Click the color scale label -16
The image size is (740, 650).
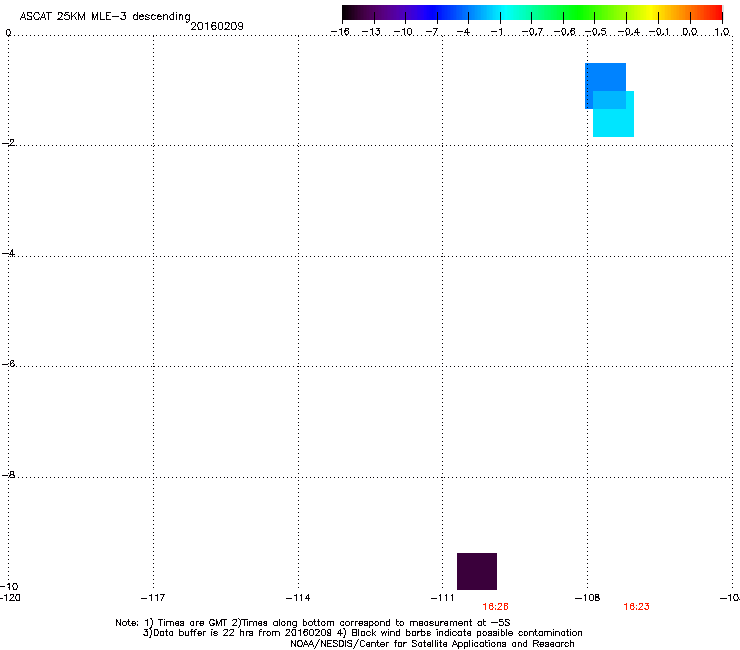(x=340, y=32)
